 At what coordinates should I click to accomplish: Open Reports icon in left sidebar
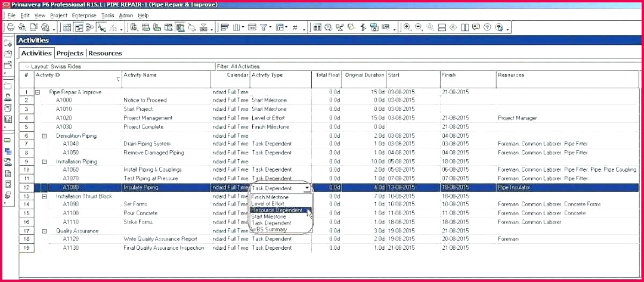click(8, 108)
